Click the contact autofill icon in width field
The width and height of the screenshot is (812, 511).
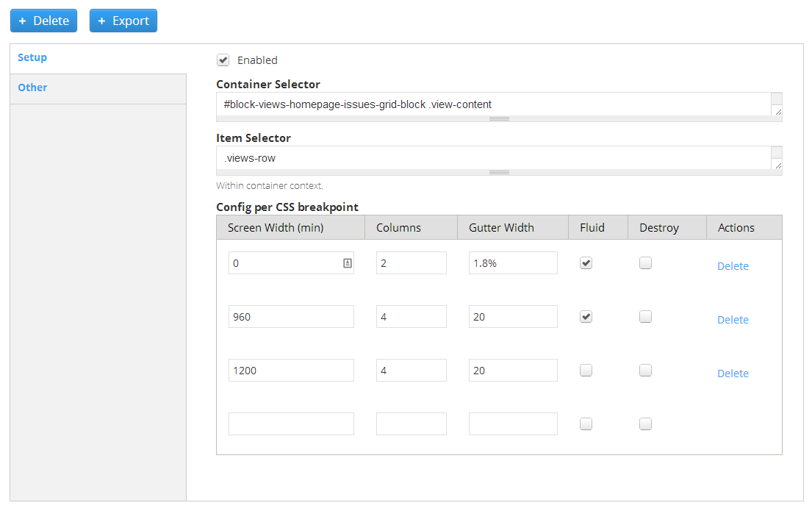click(348, 263)
